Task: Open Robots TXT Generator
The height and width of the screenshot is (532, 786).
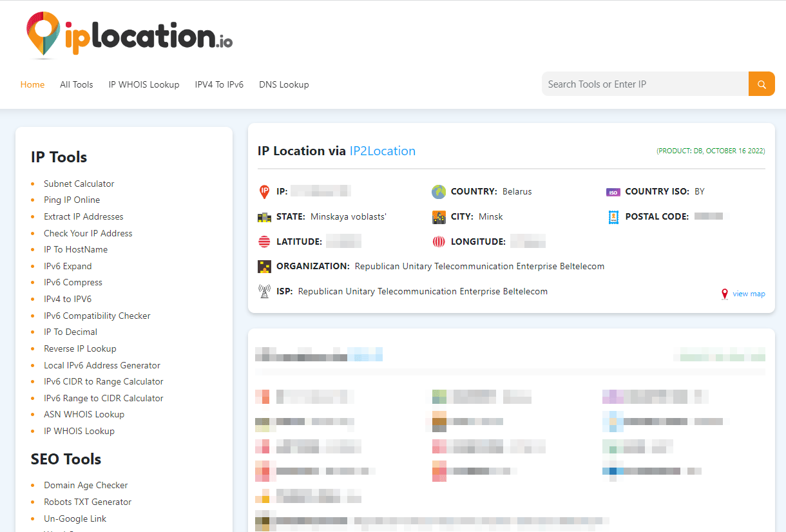Action: coord(88,502)
